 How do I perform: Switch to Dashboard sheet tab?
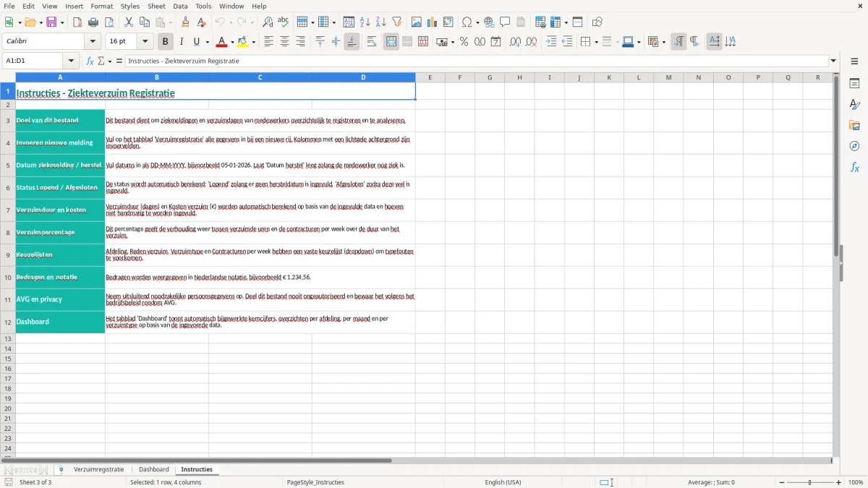154,470
